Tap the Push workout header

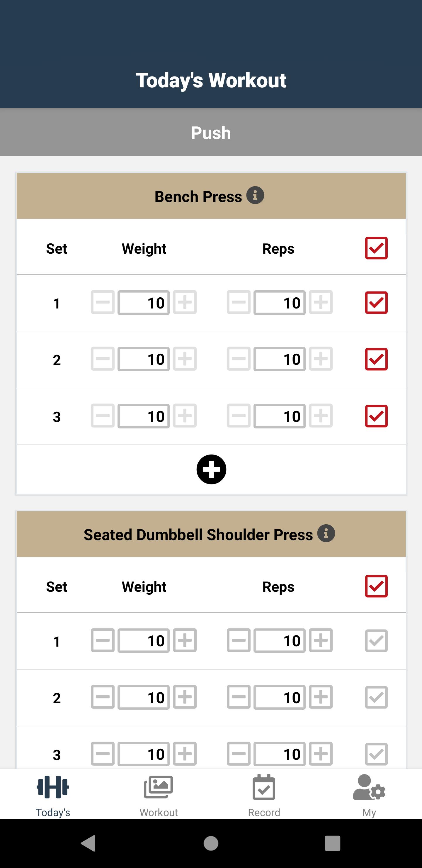[211, 132]
